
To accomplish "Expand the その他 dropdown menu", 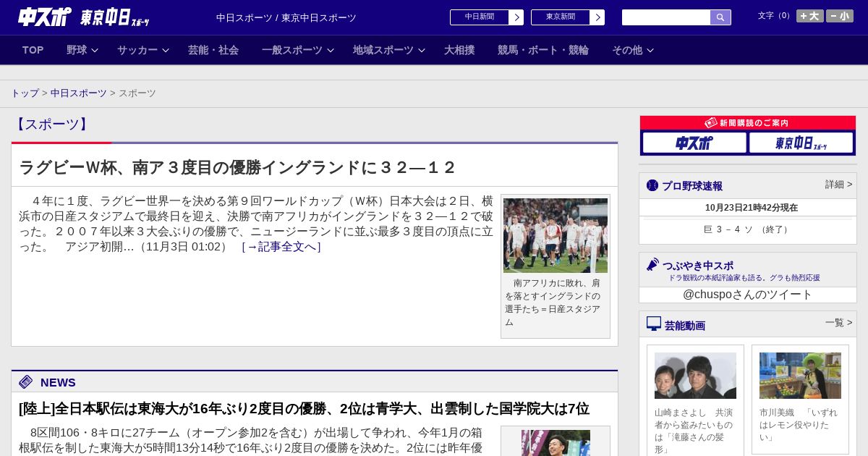I will (x=633, y=50).
